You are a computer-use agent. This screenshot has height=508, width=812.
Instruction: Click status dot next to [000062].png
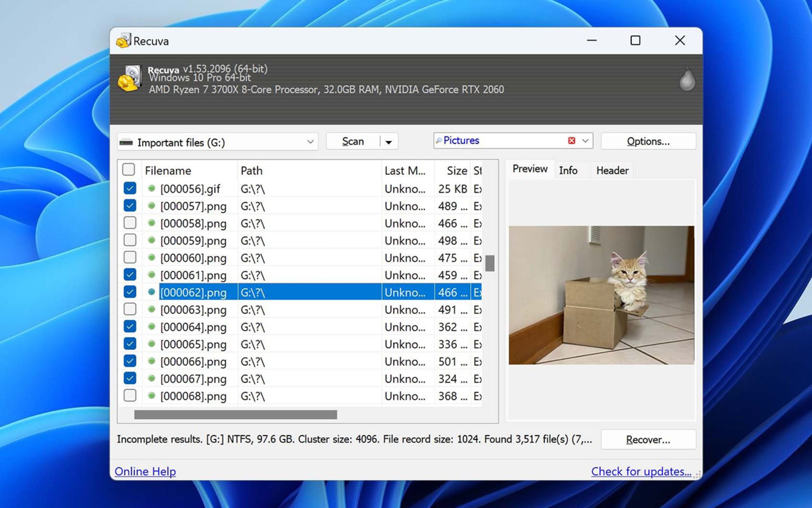151,292
